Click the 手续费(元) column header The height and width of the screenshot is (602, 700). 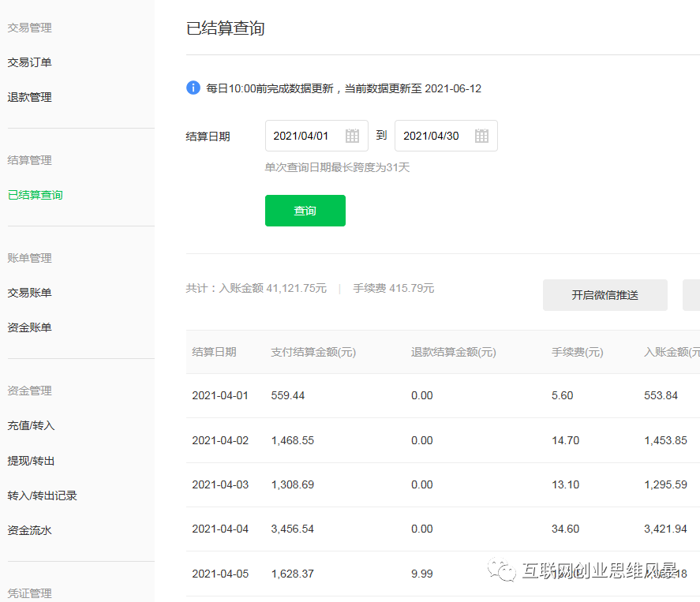tap(577, 352)
